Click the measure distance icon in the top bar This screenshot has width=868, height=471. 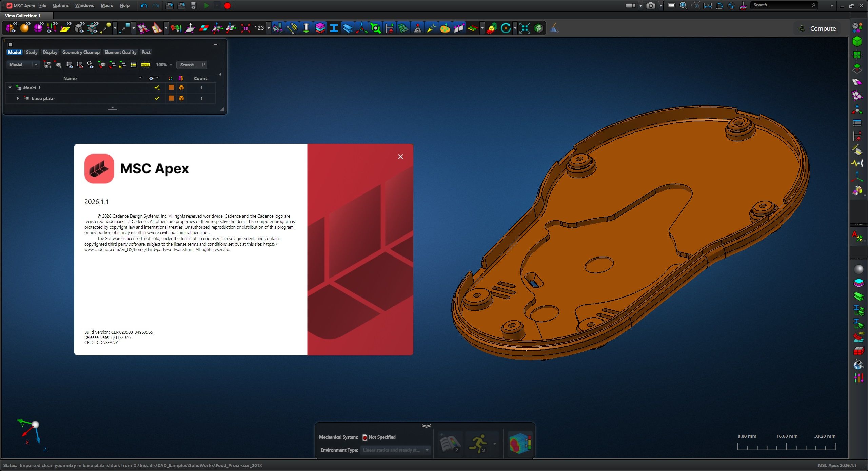pos(708,6)
